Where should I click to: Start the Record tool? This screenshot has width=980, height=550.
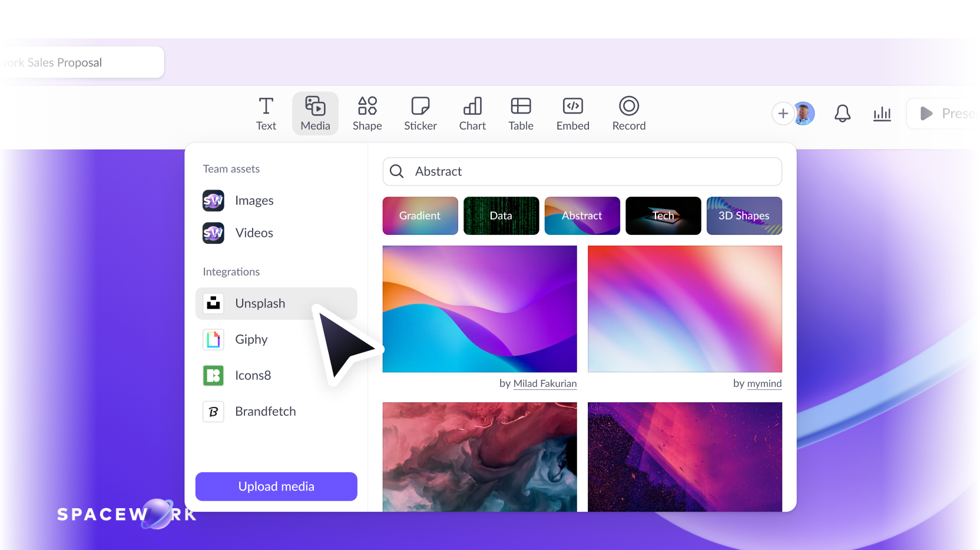click(x=628, y=114)
